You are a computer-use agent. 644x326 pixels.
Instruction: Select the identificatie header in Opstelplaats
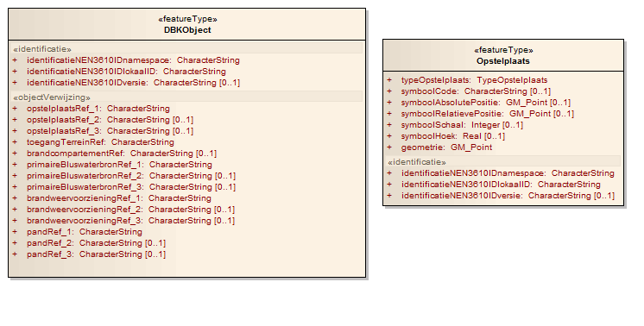(417, 162)
